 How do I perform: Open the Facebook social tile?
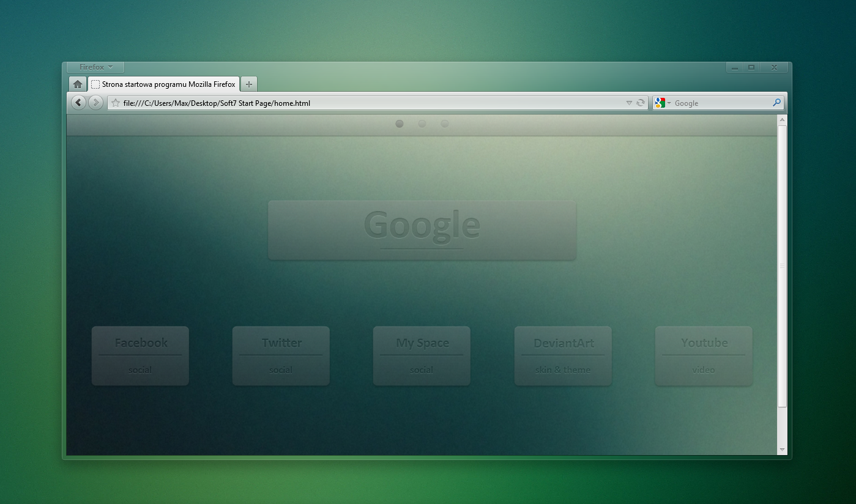tap(140, 356)
